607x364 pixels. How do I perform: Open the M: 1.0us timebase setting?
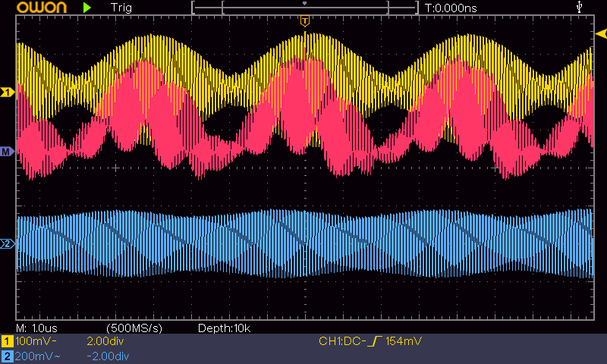click(37, 328)
